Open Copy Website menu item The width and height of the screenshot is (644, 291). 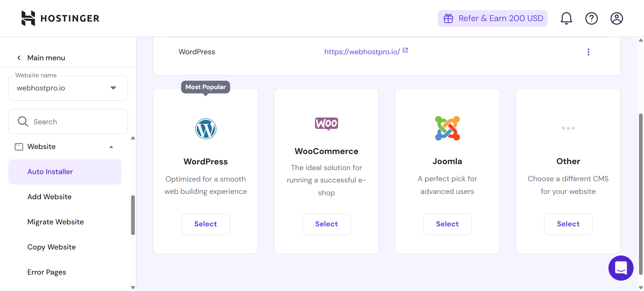click(52, 247)
